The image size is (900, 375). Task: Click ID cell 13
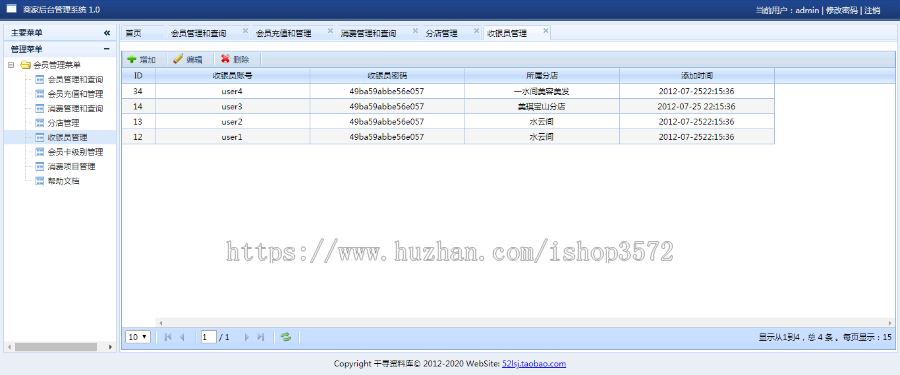click(x=138, y=122)
